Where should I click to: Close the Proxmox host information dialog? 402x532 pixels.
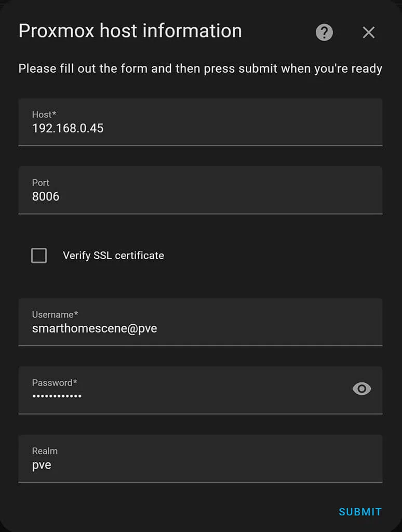click(368, 33)
